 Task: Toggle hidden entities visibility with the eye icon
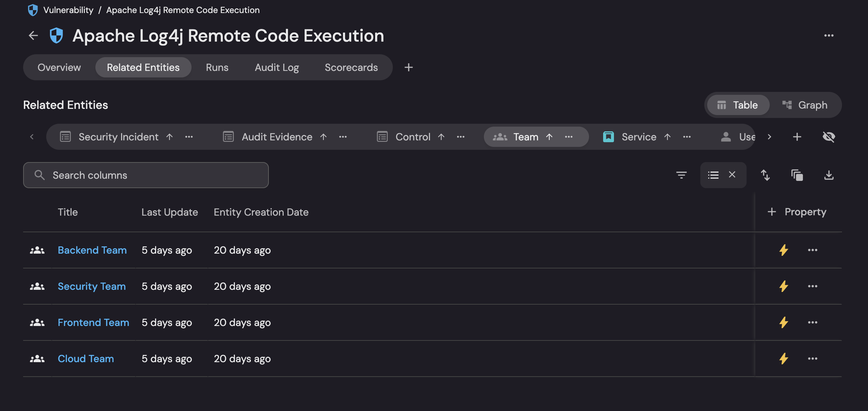click(x=829, y=137)
